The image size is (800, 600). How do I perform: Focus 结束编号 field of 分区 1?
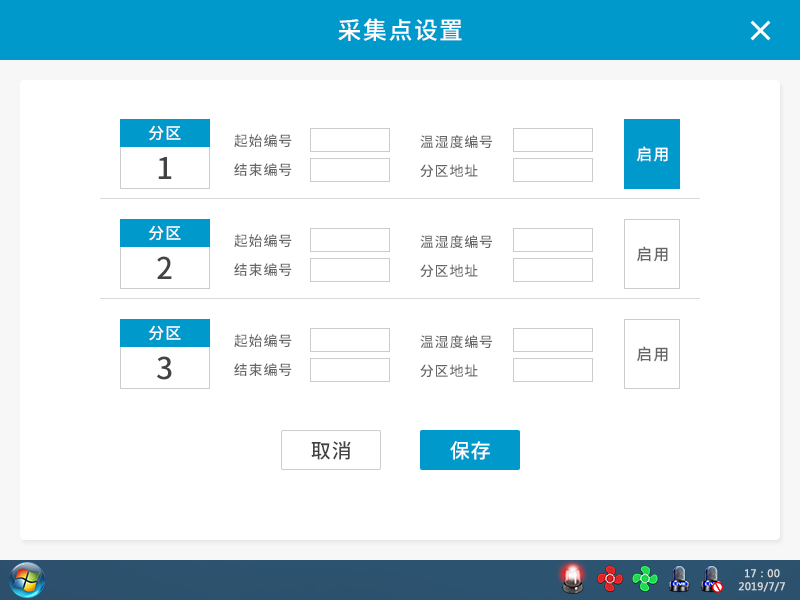coord(350,170)
